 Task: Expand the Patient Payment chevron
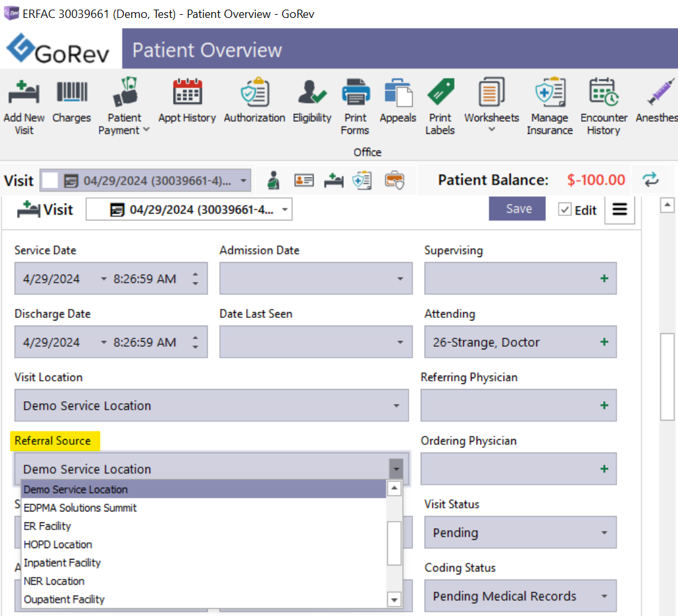tap(146, 129)
